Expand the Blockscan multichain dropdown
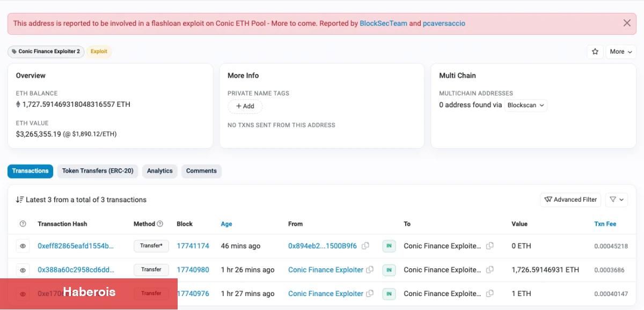The width and height of the screenshot is (644, 310). [525, 105]
